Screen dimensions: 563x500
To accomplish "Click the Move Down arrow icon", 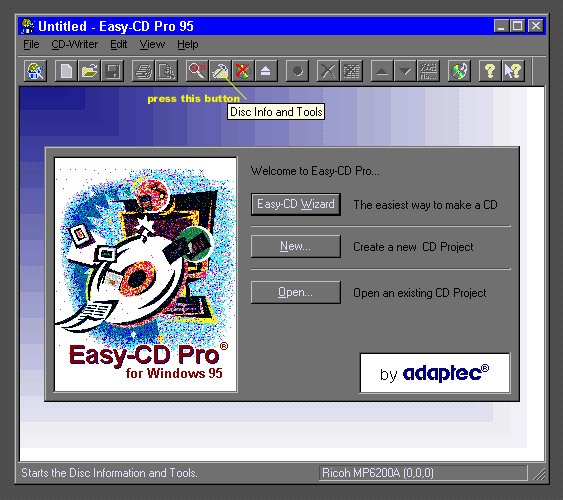I will click(x=405, y=71).
